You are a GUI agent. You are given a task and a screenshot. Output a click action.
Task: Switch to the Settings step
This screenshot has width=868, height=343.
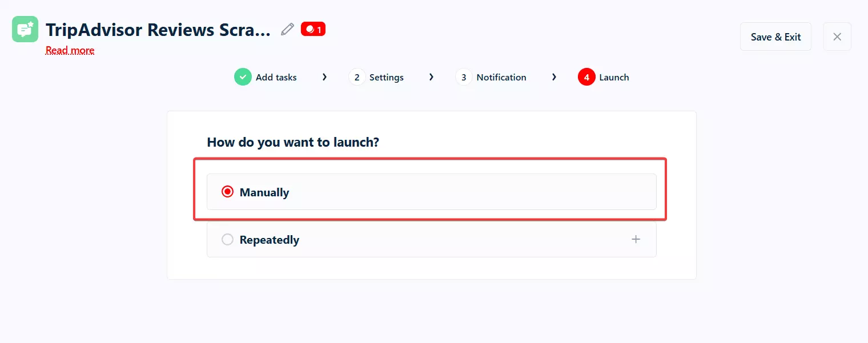coord(386,76)
